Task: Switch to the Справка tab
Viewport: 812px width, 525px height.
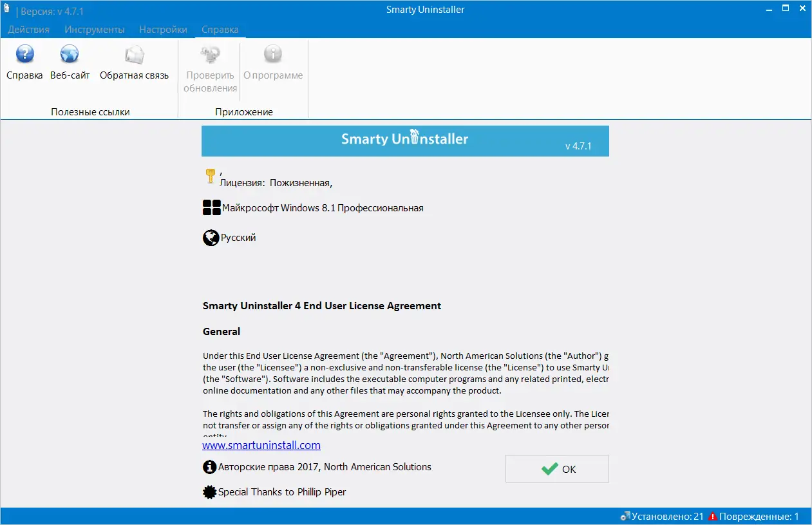Action: point(220,29)
